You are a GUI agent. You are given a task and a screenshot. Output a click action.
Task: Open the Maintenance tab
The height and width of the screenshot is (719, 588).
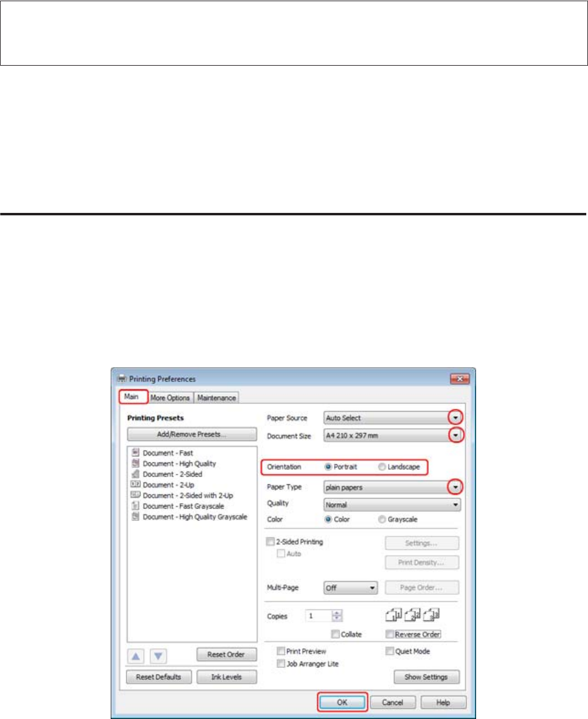pyautogui.click(x=216, y=398)
